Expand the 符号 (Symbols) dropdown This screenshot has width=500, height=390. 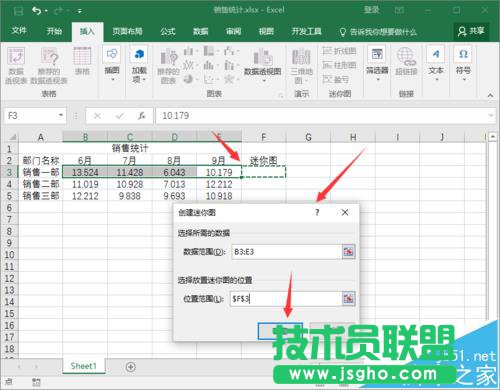point(463,64)
